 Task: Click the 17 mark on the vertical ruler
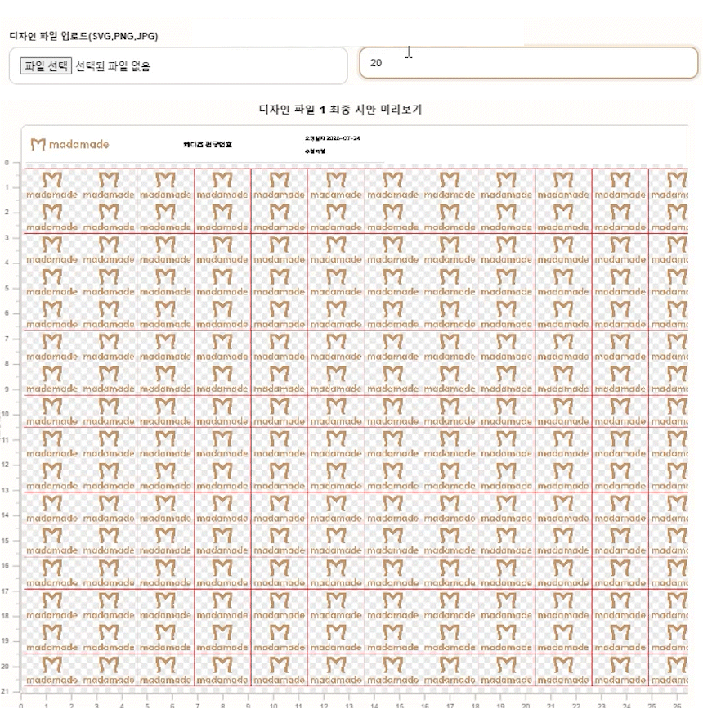click(x=5, y=591)
